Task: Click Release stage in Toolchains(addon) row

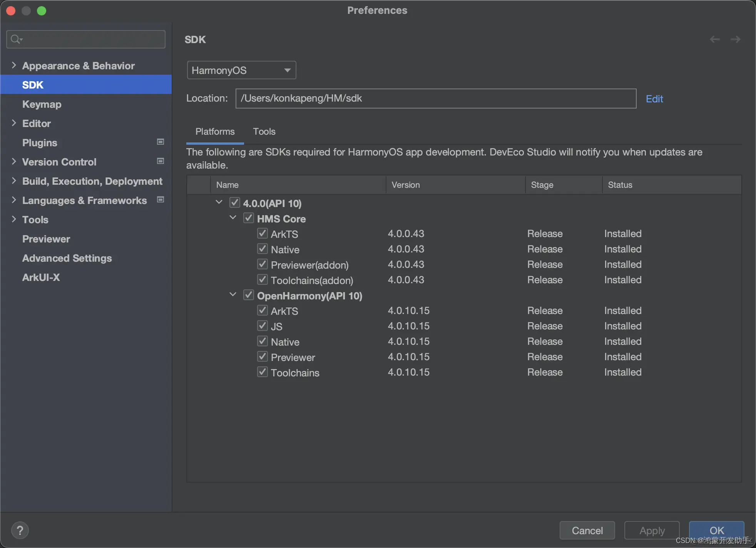Action: [x=545, y=280]
